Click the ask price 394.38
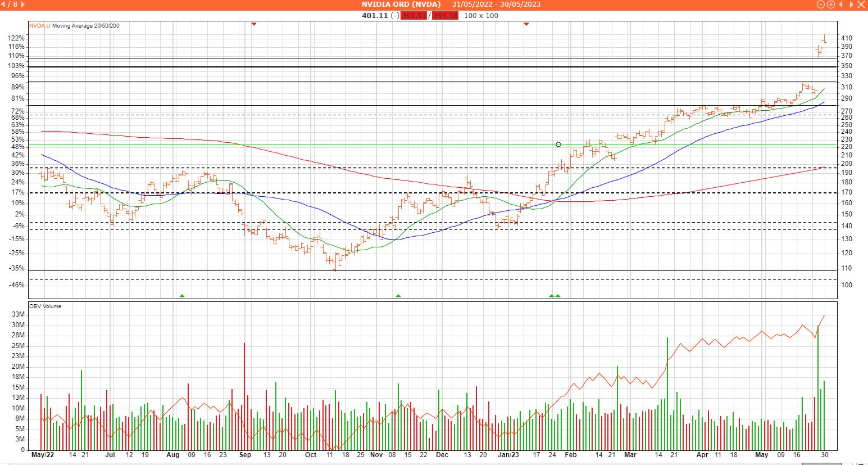Viewport: 868px width, 465px height. [446, 15]
